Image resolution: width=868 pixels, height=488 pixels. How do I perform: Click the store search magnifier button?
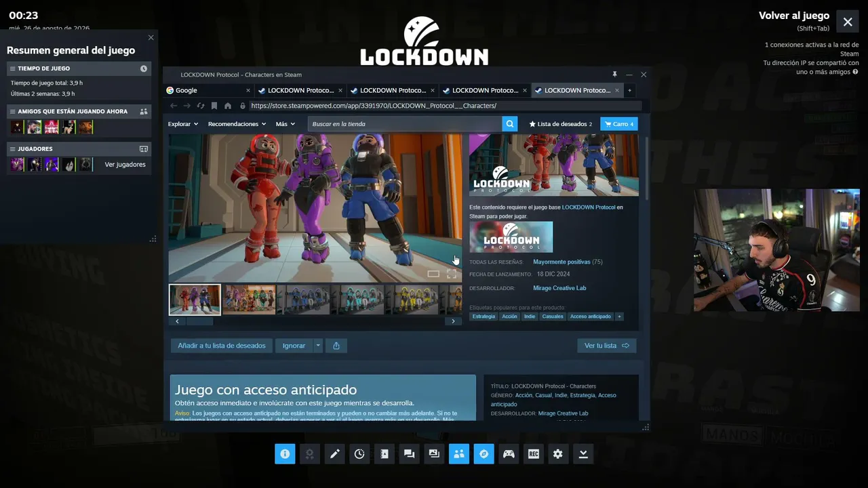[x=510, y=124]
